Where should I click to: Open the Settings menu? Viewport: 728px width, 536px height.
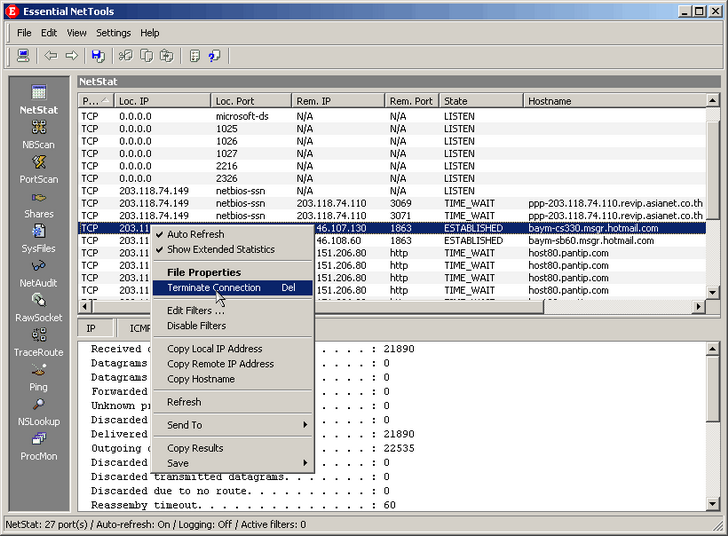click(x=113, y=33)
